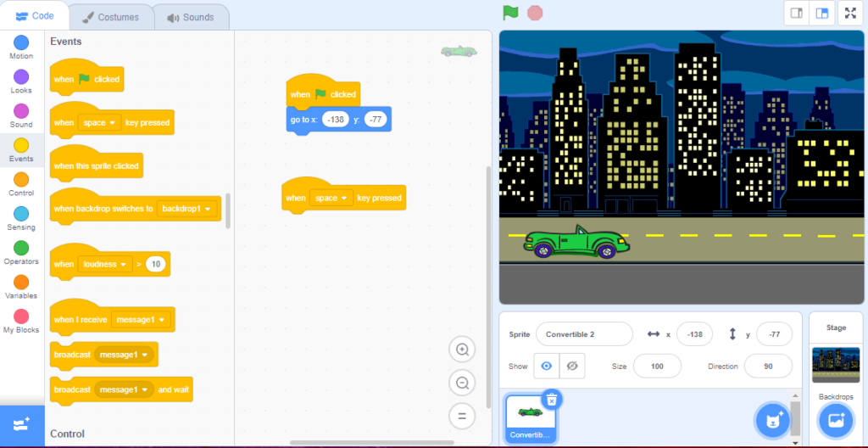Zoom out of the code workspace
Image resolution: width=868 pixels, height=448 pixels.
pyautogui.click(x=463, y=384)
